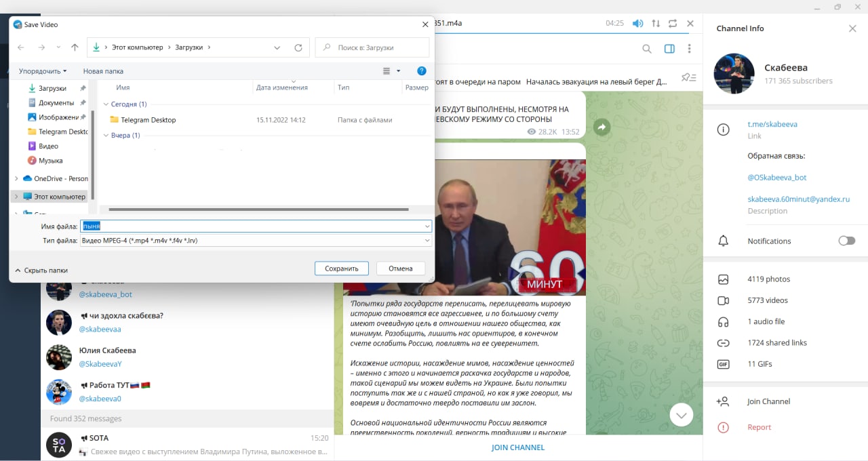Refresh the Загрузки folder listing

pyautogui.click(x=298, y=47)
